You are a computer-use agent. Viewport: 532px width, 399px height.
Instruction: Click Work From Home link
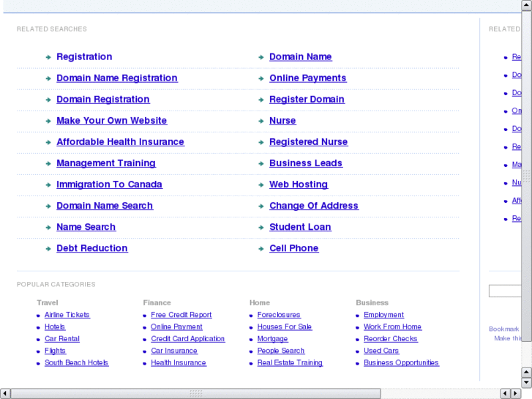click(392, 327)
